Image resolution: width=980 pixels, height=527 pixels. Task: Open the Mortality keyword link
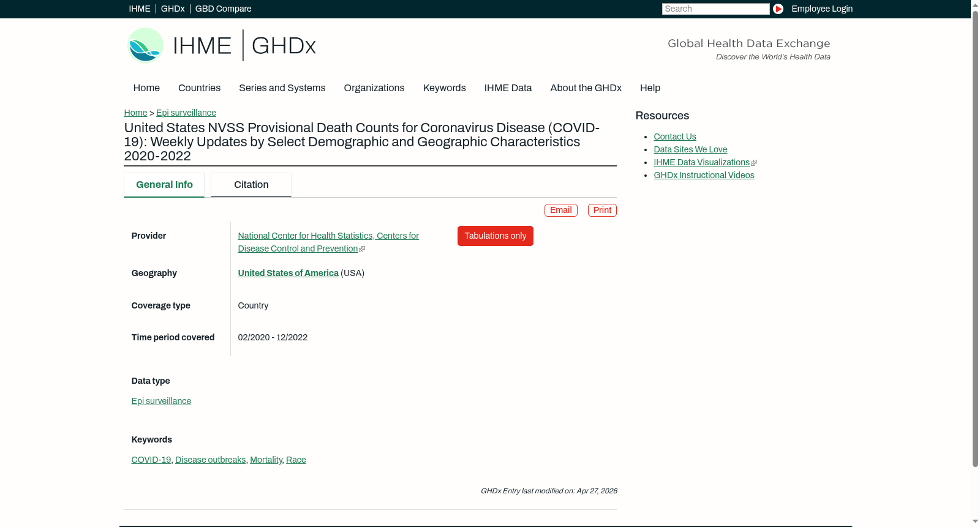(266, 460)
